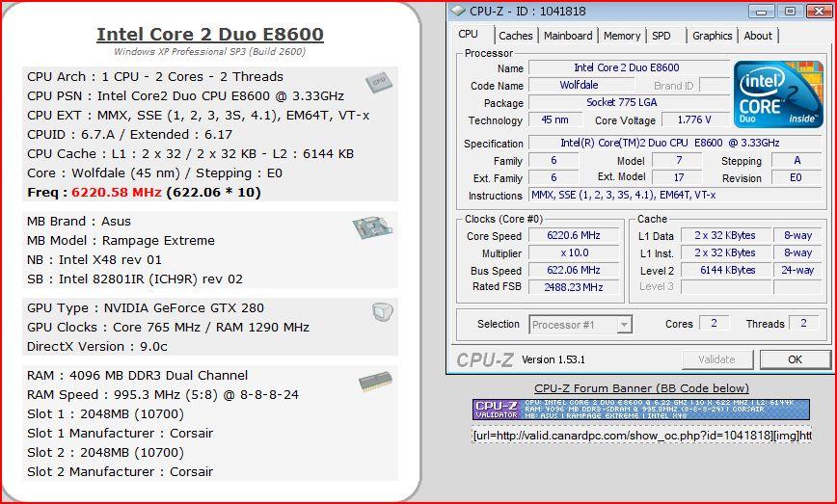Screen dimensions: 837x504
Task: Click the GPU Type GeForce GTX 280 line
Action: click(x=146, y=307)
